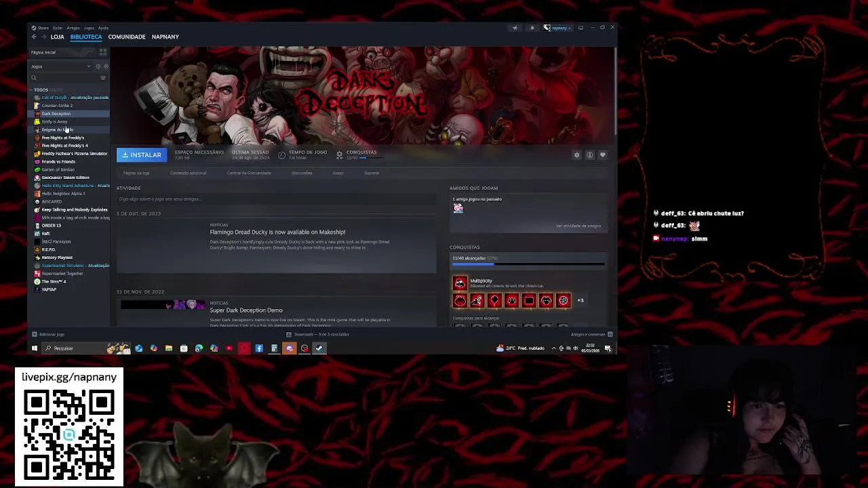The width and height of the screenshot is (868, 488).
Task: Click Página Inicial in the library sidebar
Action: [x=43, y=52]
